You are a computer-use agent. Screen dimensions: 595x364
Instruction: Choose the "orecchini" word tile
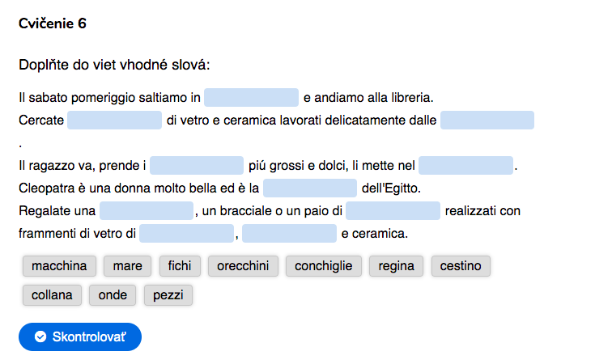tap(243, 266)
